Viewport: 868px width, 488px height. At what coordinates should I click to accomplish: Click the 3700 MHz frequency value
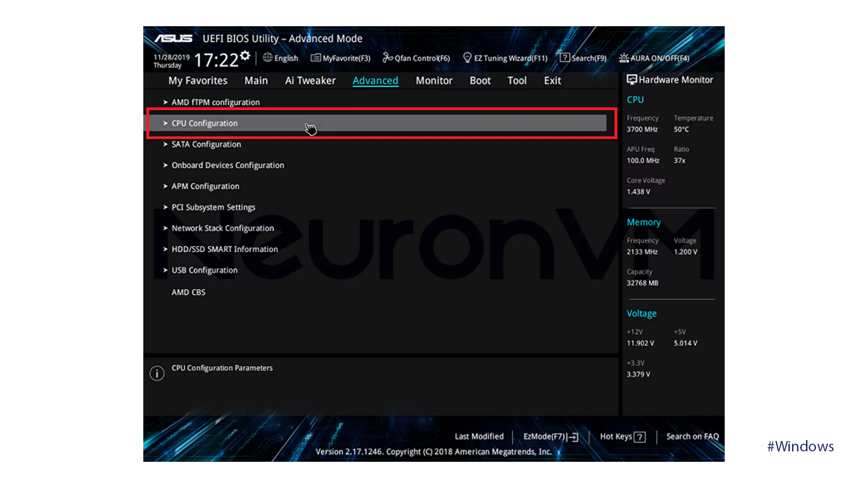click(642, 129)
